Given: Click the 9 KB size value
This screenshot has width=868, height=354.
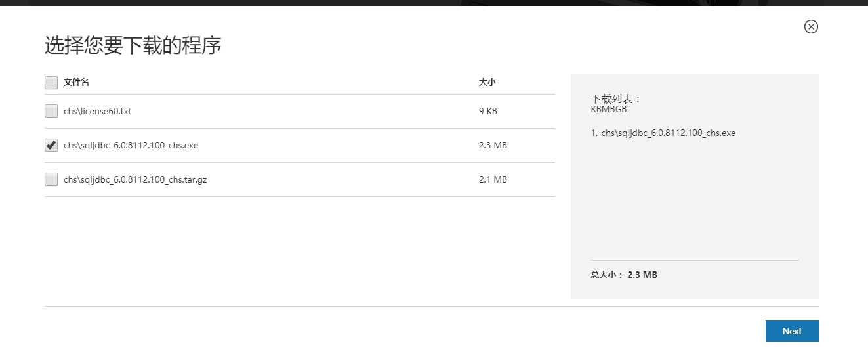Looking at the screenshot, I should coord(488,112).
